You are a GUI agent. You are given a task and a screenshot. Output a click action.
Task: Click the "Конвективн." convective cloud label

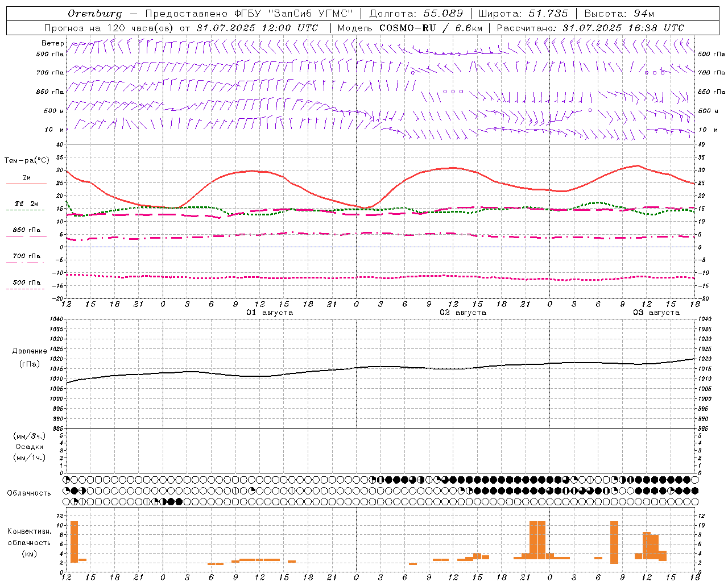[30, 531]
